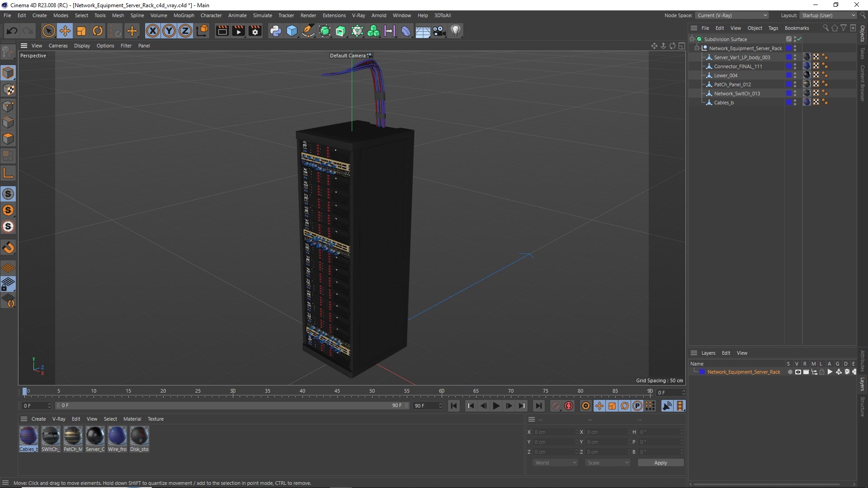Toggle Autokeying record button
The image size is (868, 488).
pyautogui.click(x=569, y=406)
